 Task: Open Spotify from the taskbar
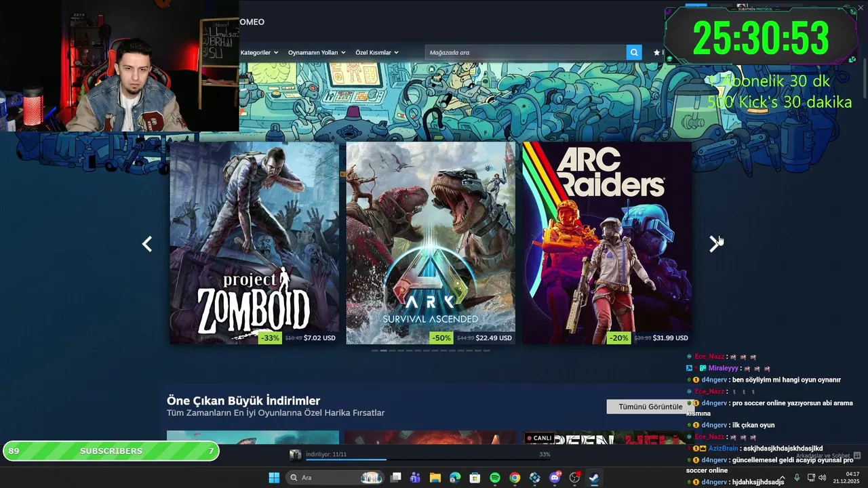[495, 478]
